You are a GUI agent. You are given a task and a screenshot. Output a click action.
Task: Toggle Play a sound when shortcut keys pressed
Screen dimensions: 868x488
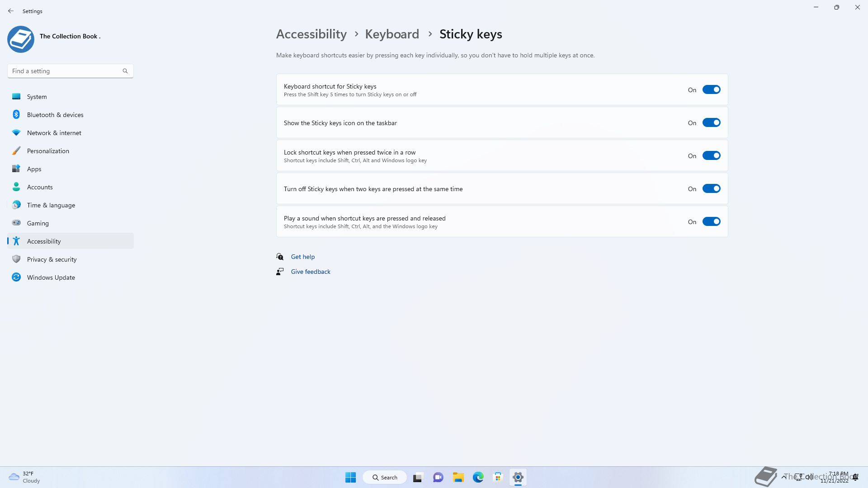(x=711, y=222)
